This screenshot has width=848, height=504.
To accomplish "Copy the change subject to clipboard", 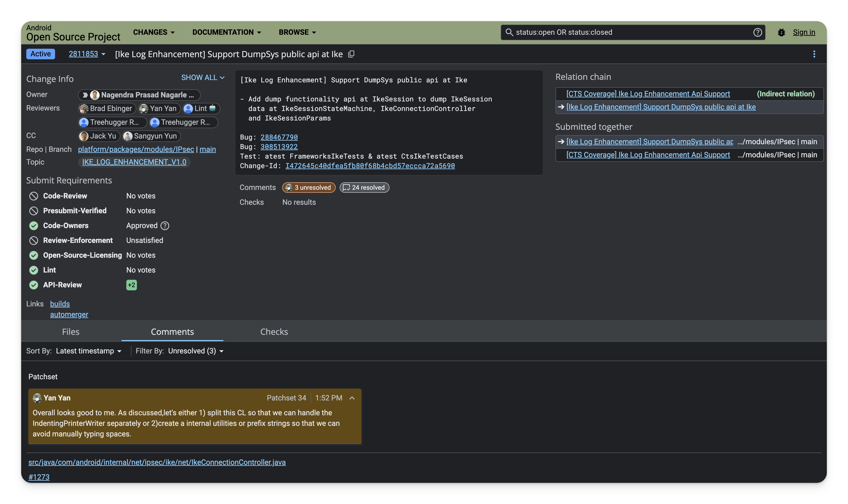I will (x=351, y=54).
